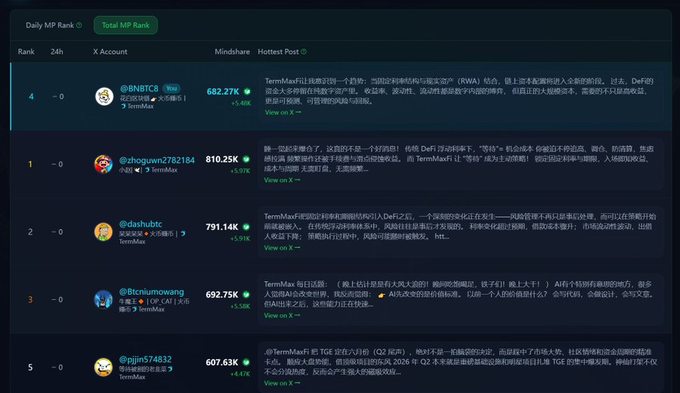Click the hottest post text of @pjjin574832
The height and width of the screenshot is (393, 680).
tap(461, 362)
